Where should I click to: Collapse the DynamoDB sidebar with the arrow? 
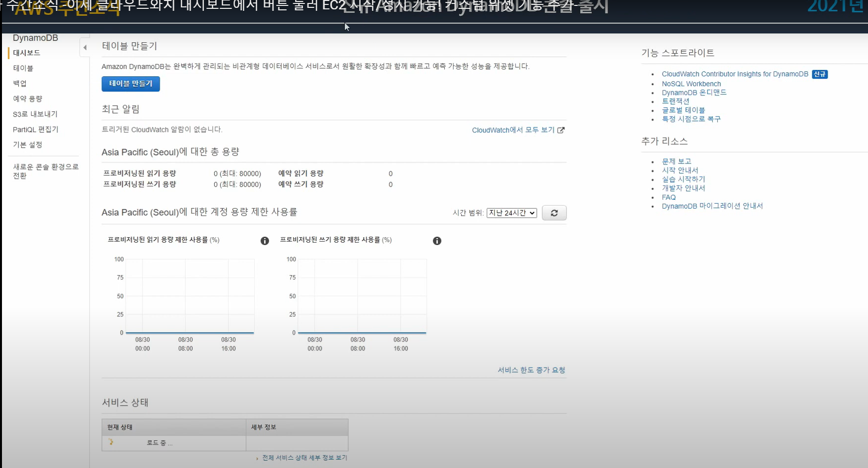85,48
